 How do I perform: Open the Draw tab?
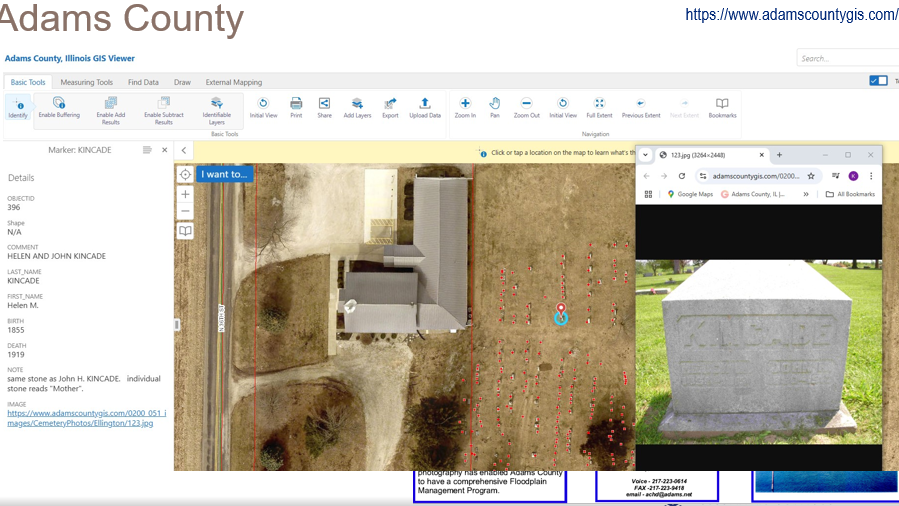[x=182, y=82]
